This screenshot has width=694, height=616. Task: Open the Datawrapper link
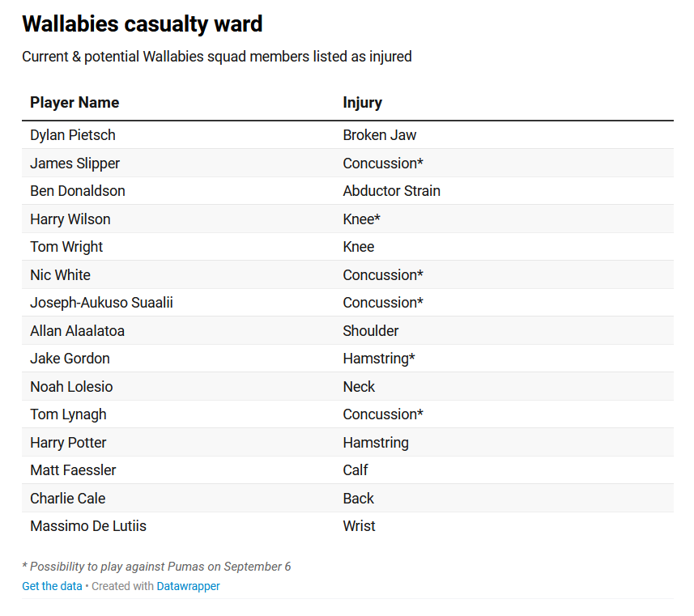(188, 586)
